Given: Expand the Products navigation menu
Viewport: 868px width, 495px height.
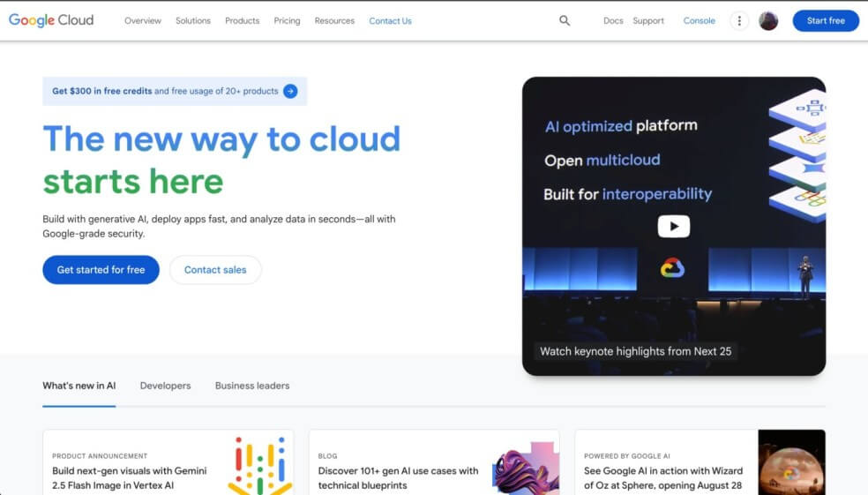Looking at the screenshot, I should coord(242,20).
